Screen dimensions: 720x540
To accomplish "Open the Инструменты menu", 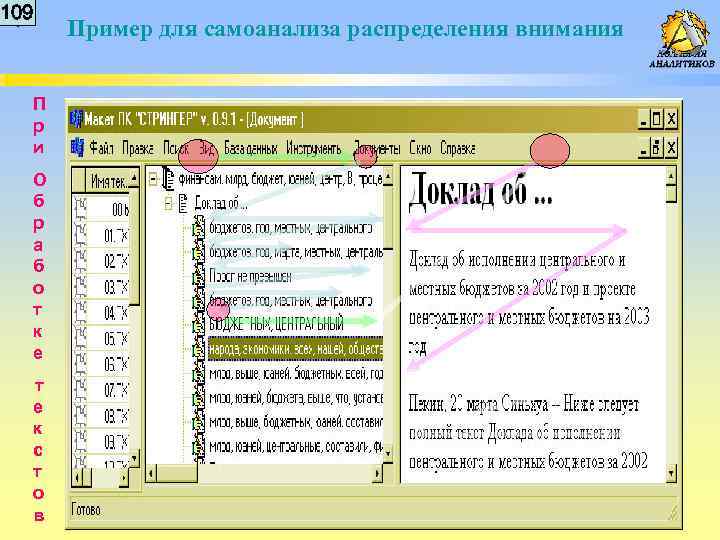I will [314, 148].
